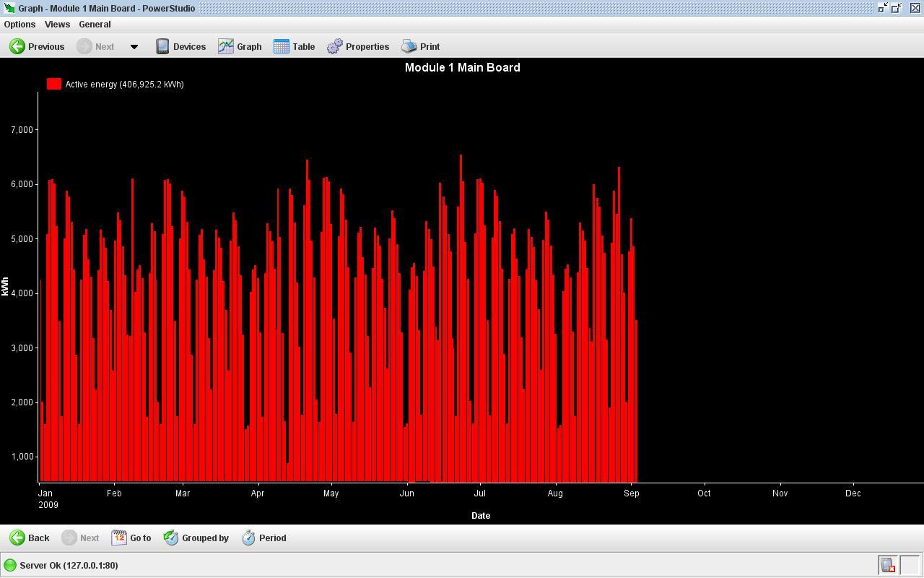Click the Go to calendar icon
924x578 pixels.
tap(119, 538)
